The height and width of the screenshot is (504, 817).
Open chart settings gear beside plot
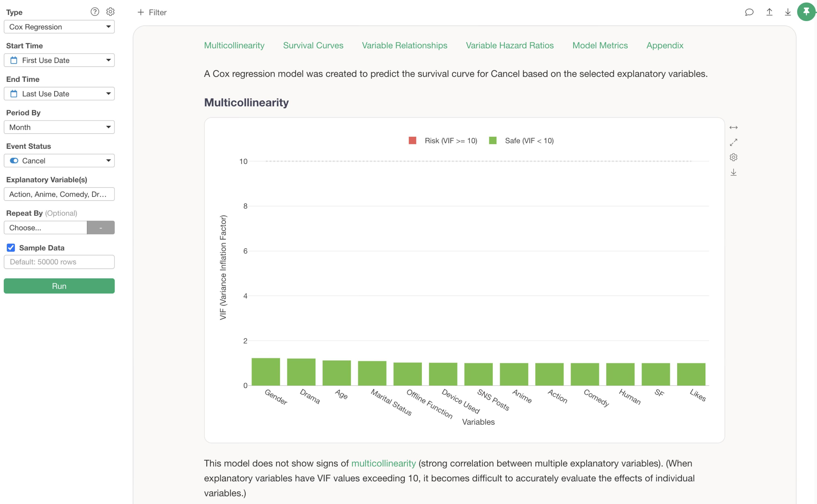coord(733,157)
